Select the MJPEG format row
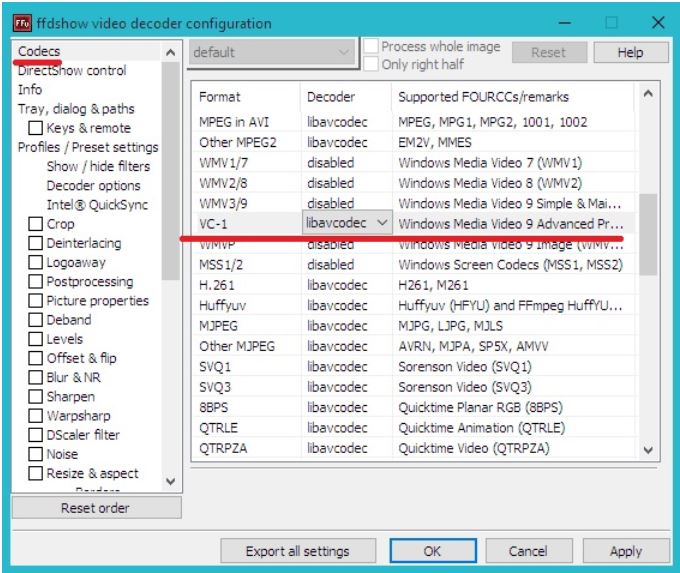Screen dimensions: 680x573 pyautogui.click(x=415, y=326)
